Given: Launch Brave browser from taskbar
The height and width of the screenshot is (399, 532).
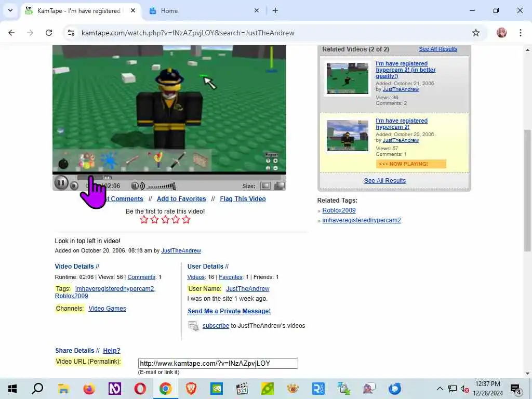Looking at the screenshot, I should coord(191,389).
